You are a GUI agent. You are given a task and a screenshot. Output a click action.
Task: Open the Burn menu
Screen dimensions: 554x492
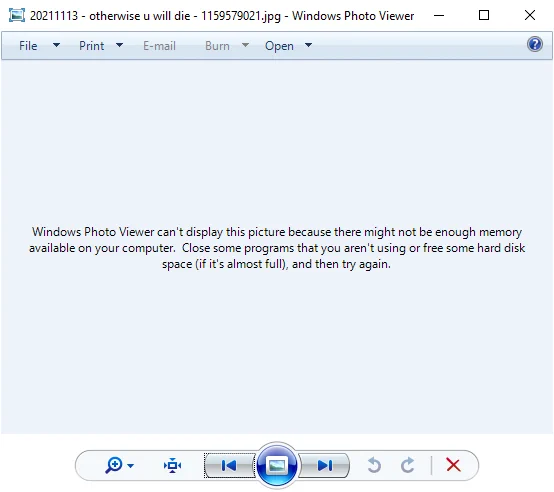coord(217,46)
